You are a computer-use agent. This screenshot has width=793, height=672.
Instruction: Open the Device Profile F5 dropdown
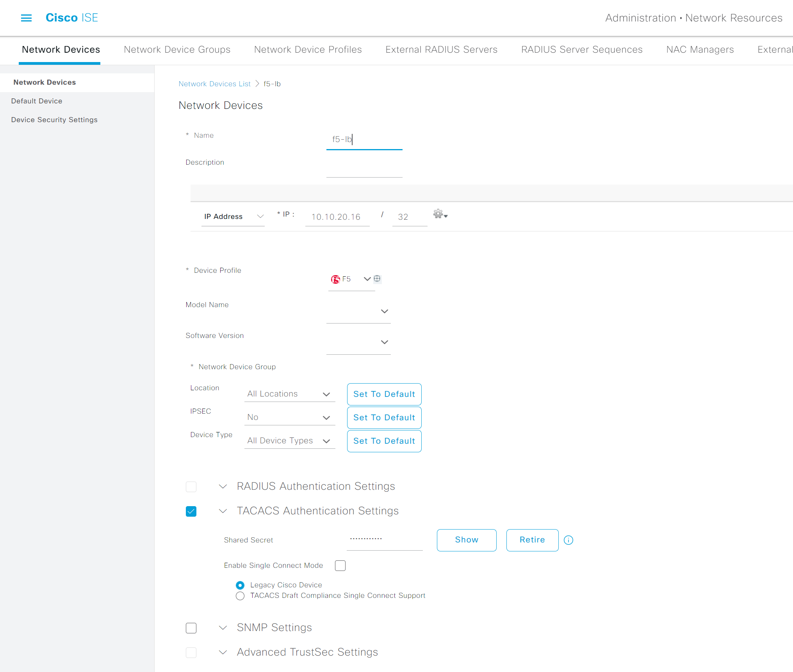[351, 279]
